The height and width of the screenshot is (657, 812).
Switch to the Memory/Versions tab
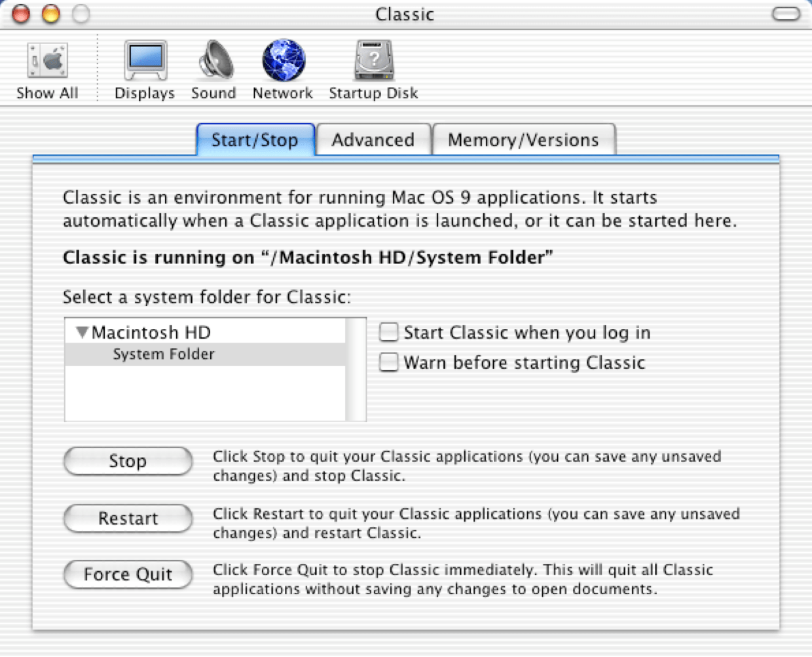click(524, 140)
